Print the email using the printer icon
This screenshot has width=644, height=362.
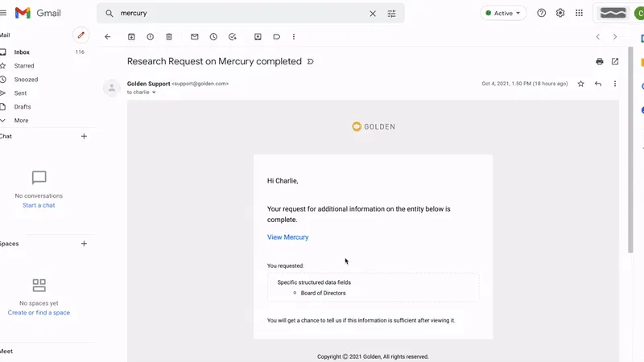click(x=600, y=62)
